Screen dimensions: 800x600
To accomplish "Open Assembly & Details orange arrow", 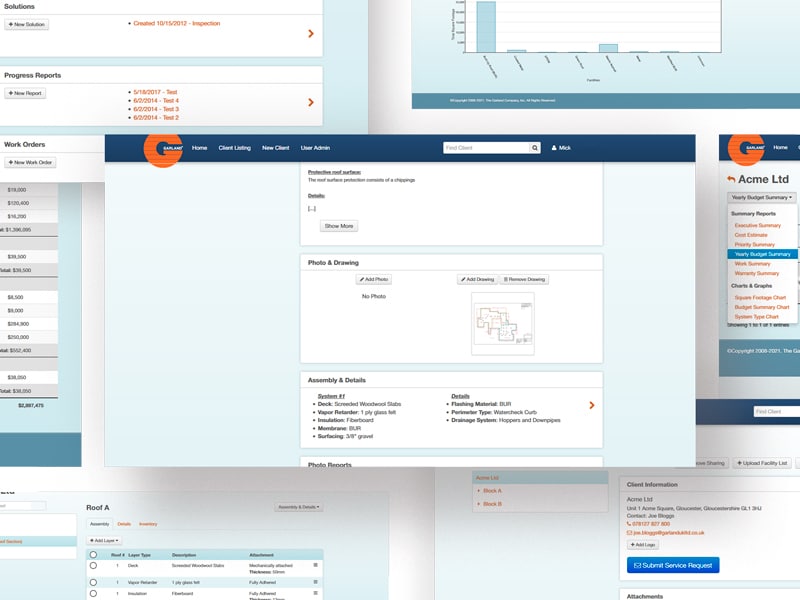I will (x=591, y=405).
